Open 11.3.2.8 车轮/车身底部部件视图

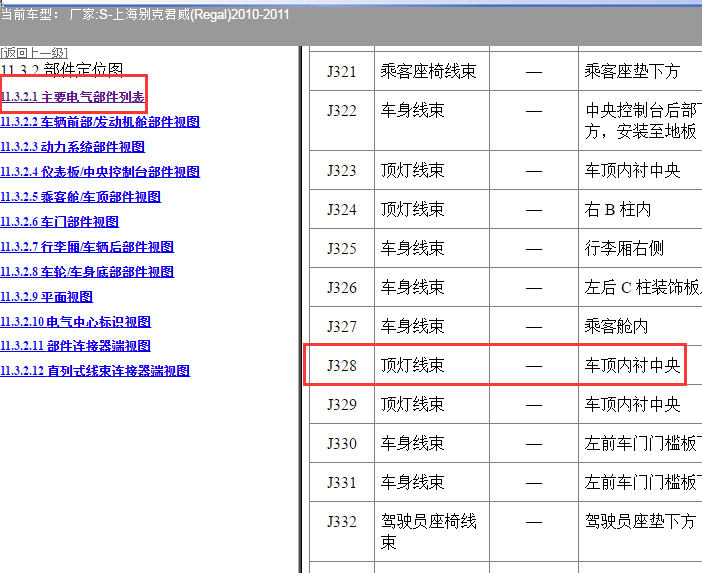point(87,272)
